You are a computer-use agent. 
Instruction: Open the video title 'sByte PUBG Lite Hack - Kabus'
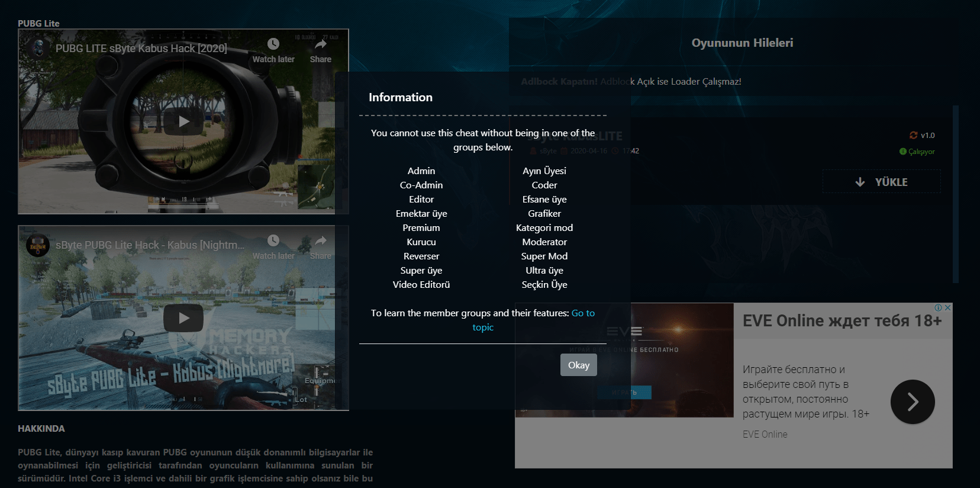tap(150, 245)
